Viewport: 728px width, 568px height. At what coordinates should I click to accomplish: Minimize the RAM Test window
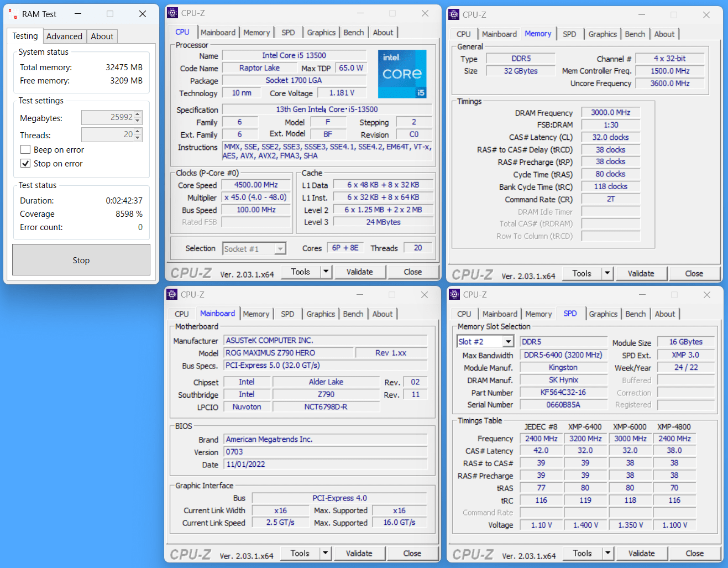pyautogui.click(x=78, y=14)
